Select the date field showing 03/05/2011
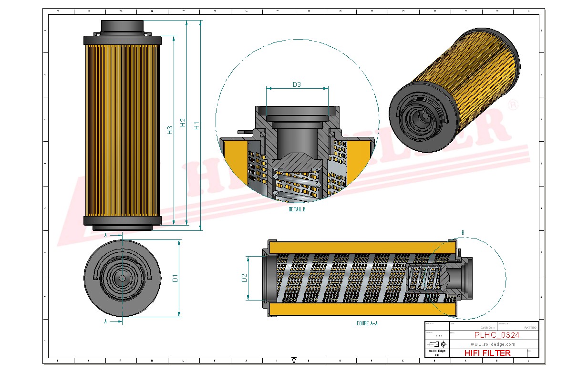The height and width of the screenshot is (373, 588). coord(488,327)
